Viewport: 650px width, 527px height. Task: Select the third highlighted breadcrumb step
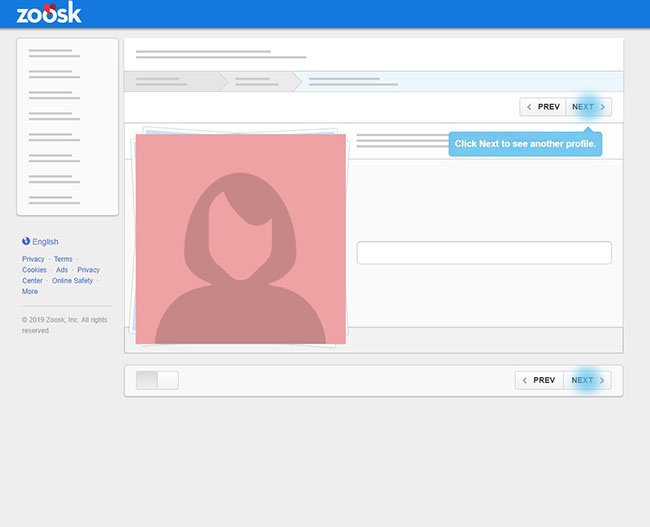click(x=458, y=81)
